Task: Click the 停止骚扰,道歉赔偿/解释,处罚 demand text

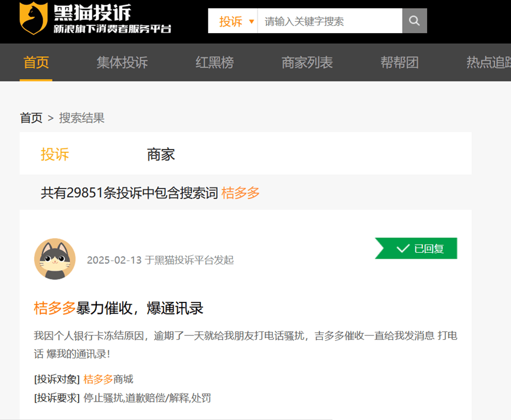Action: click(147, 398)
